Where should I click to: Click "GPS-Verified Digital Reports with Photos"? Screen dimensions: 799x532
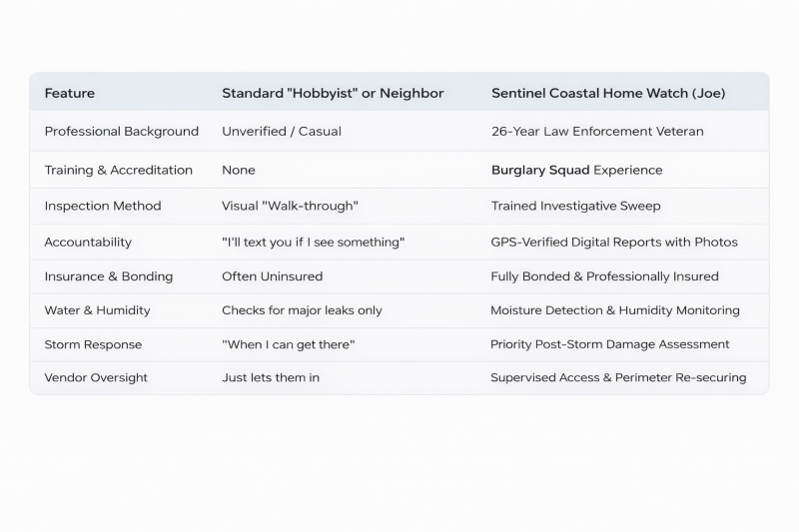point(614,242)
